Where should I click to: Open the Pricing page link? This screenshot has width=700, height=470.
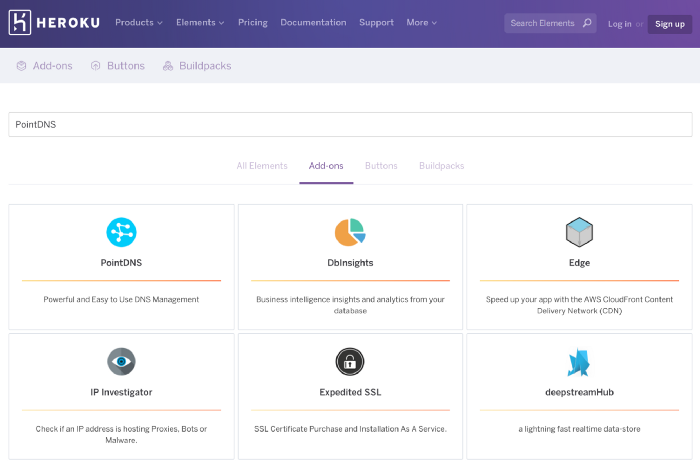pos(253,22)
